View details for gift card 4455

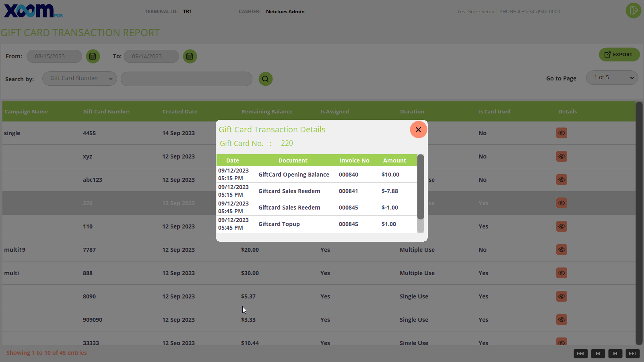coord(561,133)
